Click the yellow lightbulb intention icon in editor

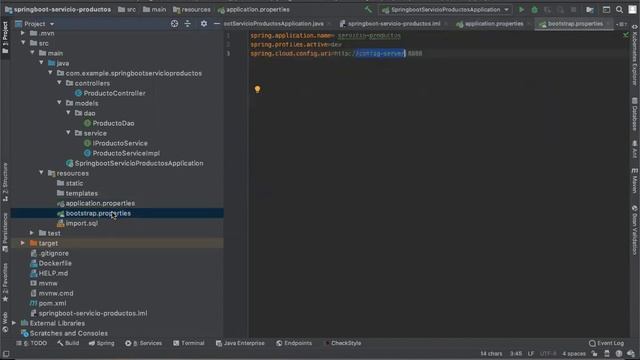click(x=257, y=89)
